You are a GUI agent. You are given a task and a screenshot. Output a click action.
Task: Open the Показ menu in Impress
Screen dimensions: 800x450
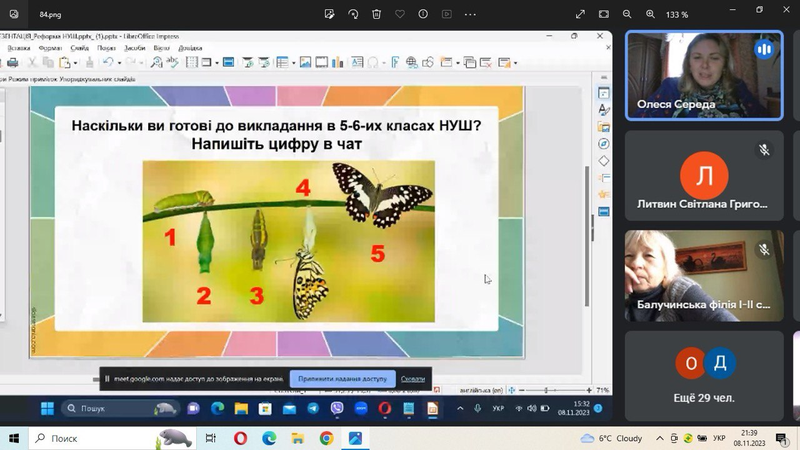click(x=107, y=48)
